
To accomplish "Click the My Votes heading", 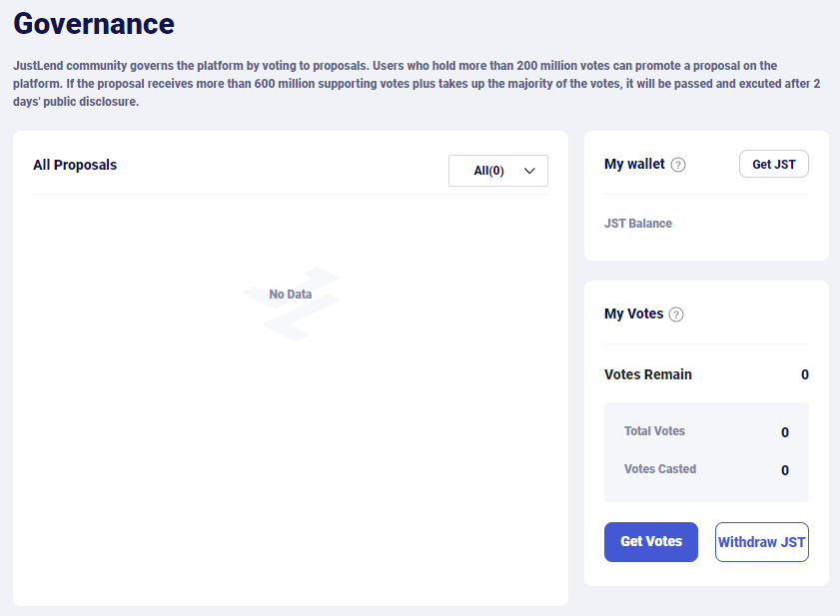I will (x=634, y=313).
